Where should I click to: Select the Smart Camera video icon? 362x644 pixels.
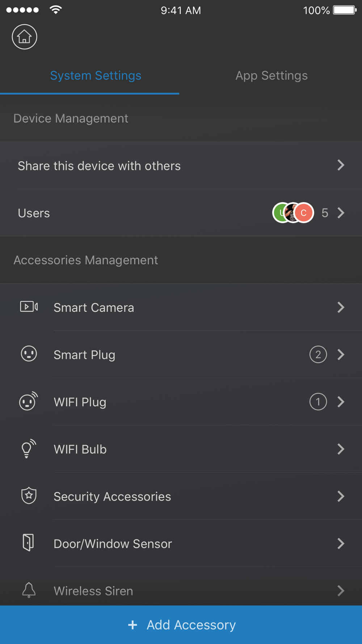29,307
